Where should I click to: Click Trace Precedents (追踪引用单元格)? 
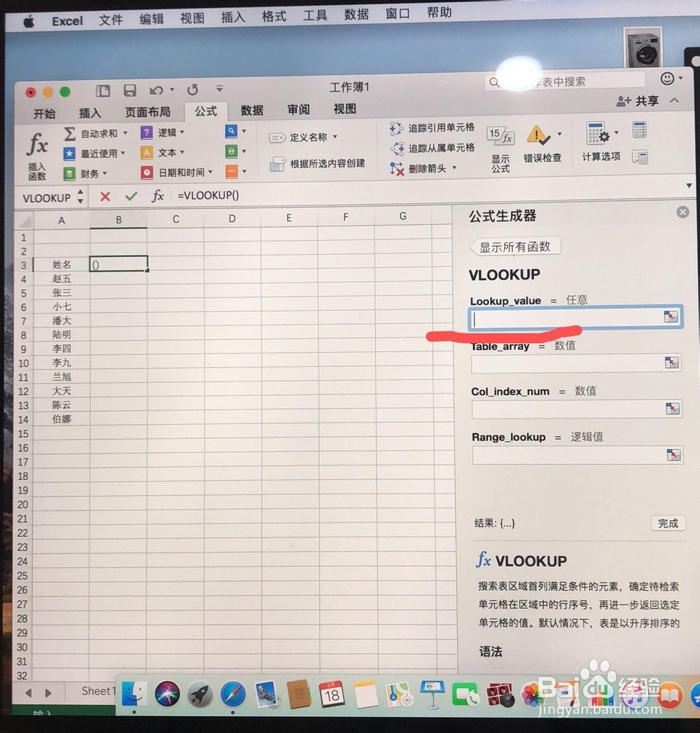[432, 128]
